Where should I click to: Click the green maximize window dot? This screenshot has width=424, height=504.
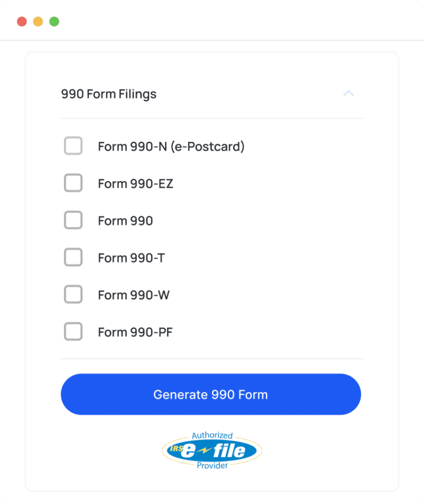tap(54, 22)
